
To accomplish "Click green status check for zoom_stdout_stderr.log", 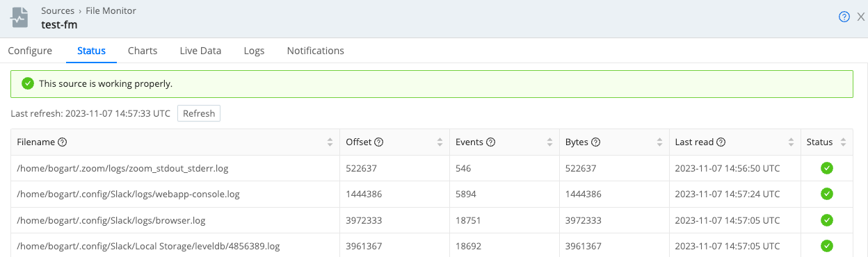I will (x=827, y=168).
